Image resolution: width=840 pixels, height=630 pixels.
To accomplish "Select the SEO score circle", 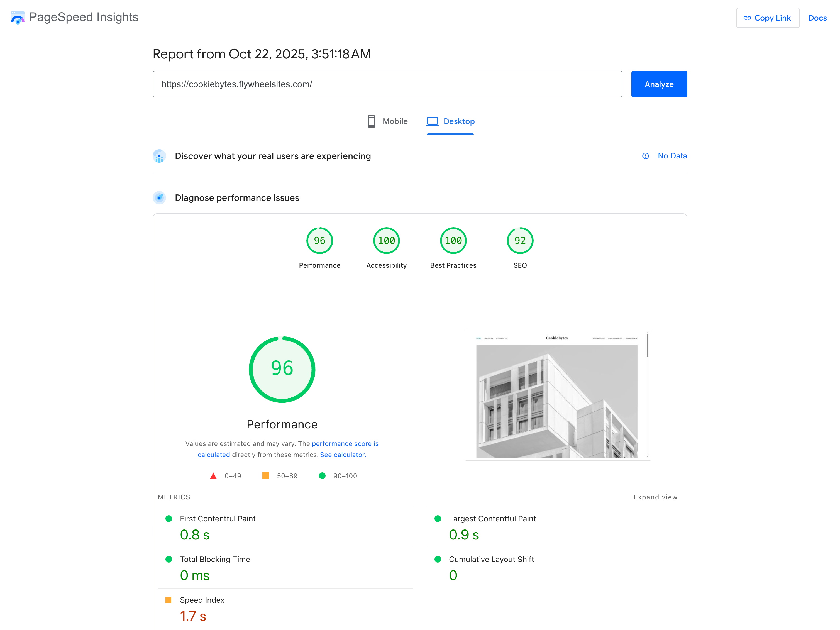I will pyautogui.click(x=520, y=240).
